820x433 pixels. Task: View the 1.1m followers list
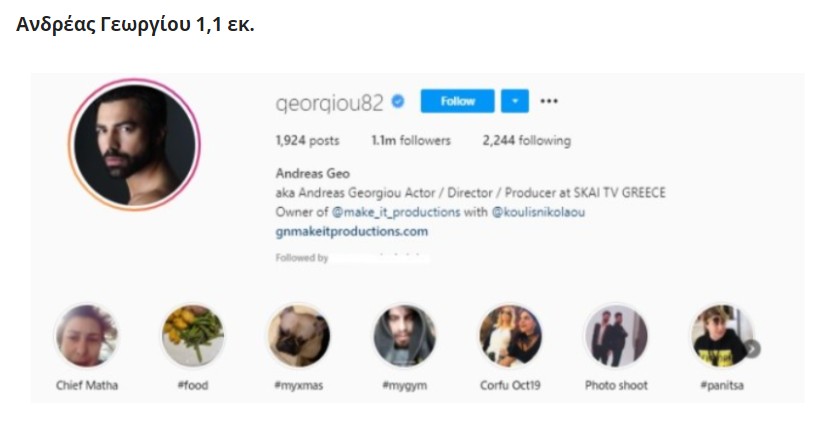(x=410, y=141)
